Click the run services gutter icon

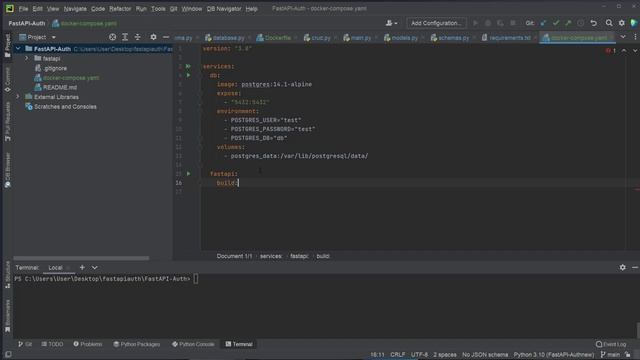(188, 66)
